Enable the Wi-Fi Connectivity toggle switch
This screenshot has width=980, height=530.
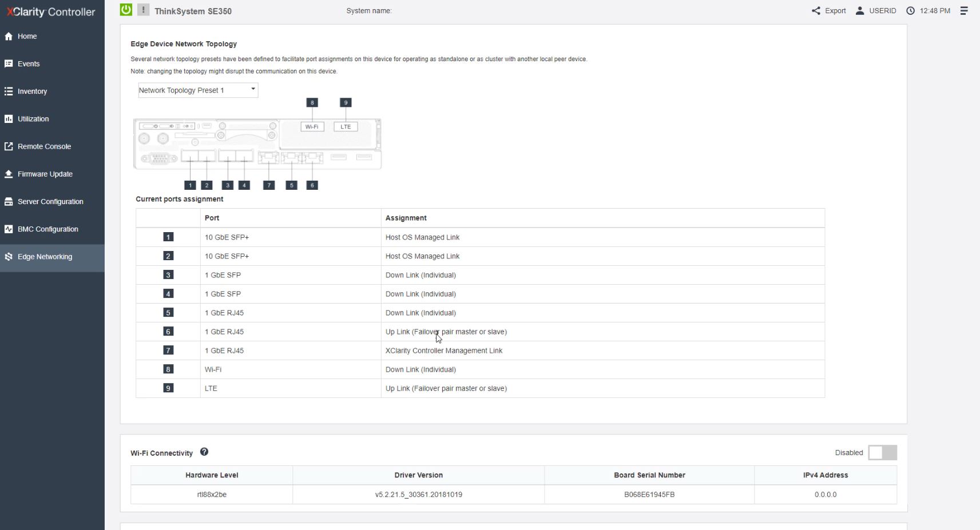pos(882,453)
